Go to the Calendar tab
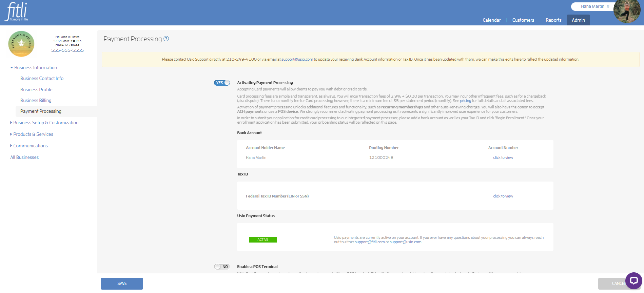The height and width of the screenshot is (293, 644). (x=492, y=20)
